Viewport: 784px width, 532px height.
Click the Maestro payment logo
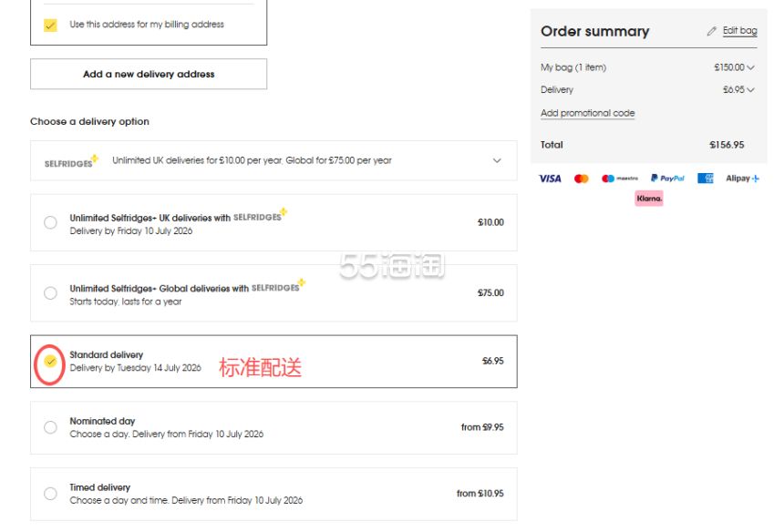click(620, 179)
